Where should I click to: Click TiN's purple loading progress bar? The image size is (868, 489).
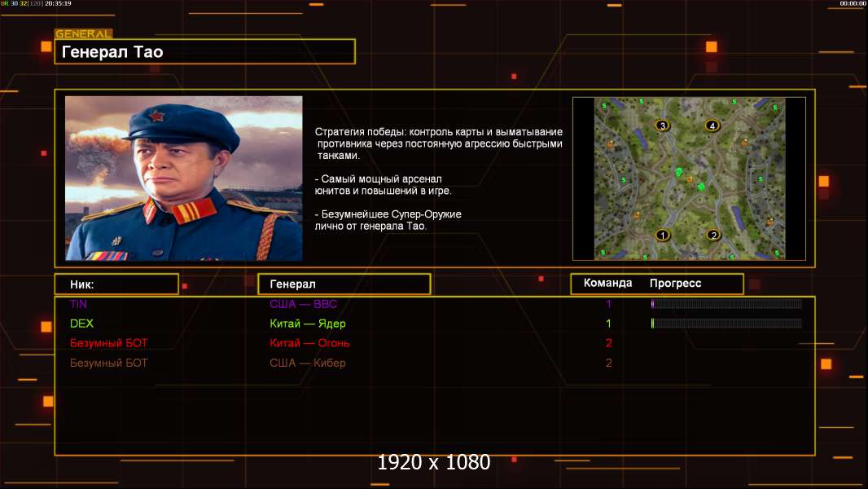726,303
